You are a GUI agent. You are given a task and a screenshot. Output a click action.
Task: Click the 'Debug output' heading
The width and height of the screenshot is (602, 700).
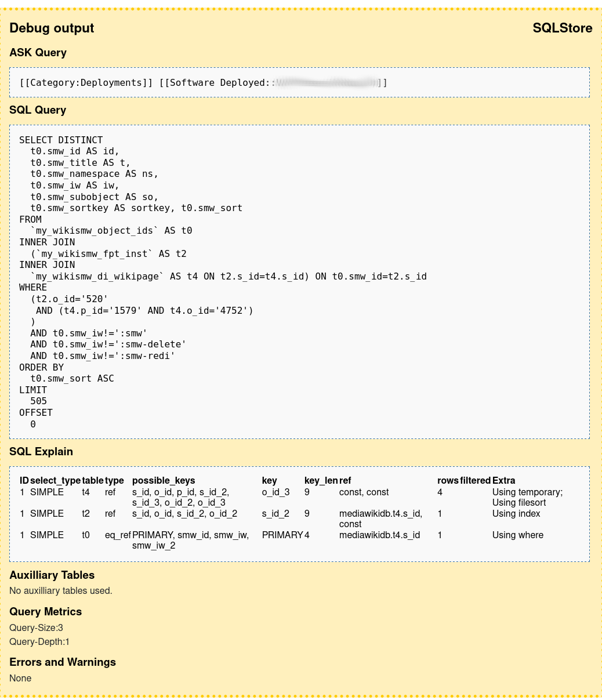(x=52, y=28)
